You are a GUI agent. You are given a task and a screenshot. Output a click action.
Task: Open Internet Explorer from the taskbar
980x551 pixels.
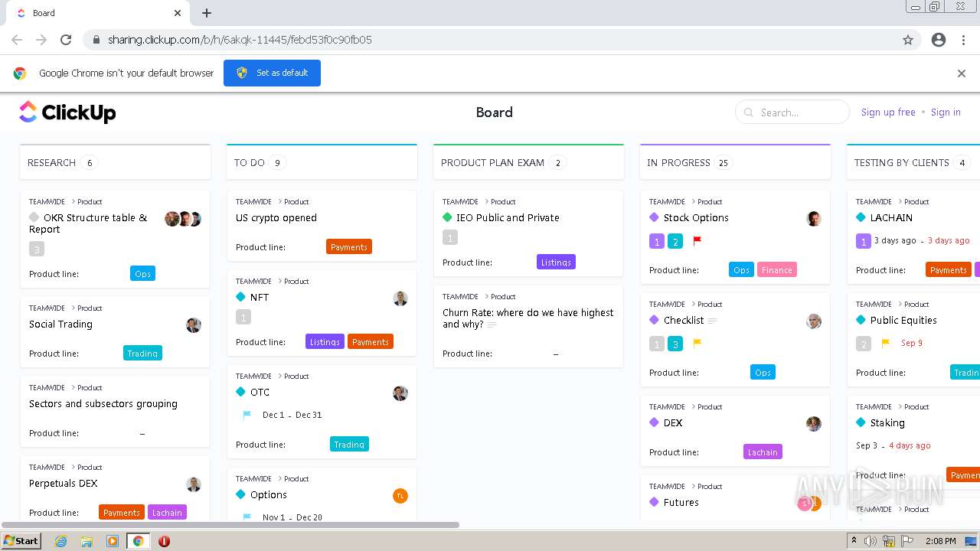(x=60, y=541)
